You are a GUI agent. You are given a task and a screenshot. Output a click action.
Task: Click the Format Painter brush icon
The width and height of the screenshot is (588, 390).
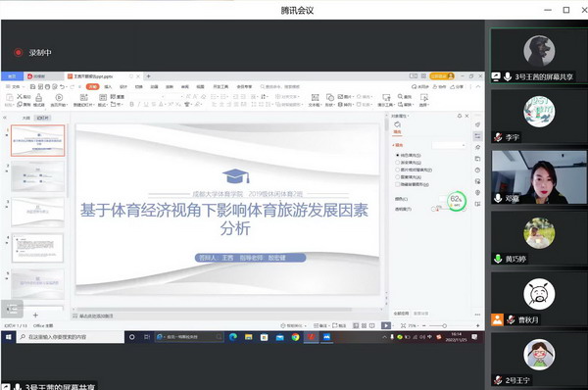pos(38,99)
